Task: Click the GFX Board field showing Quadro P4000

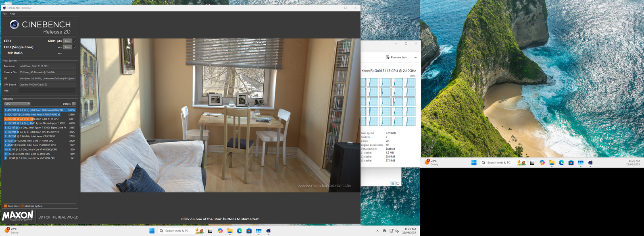Action: click(x=47, y=85)
